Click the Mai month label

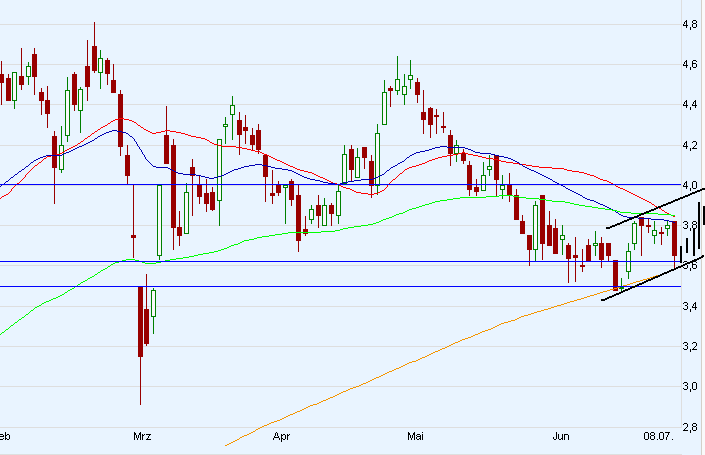coord(415,436)
